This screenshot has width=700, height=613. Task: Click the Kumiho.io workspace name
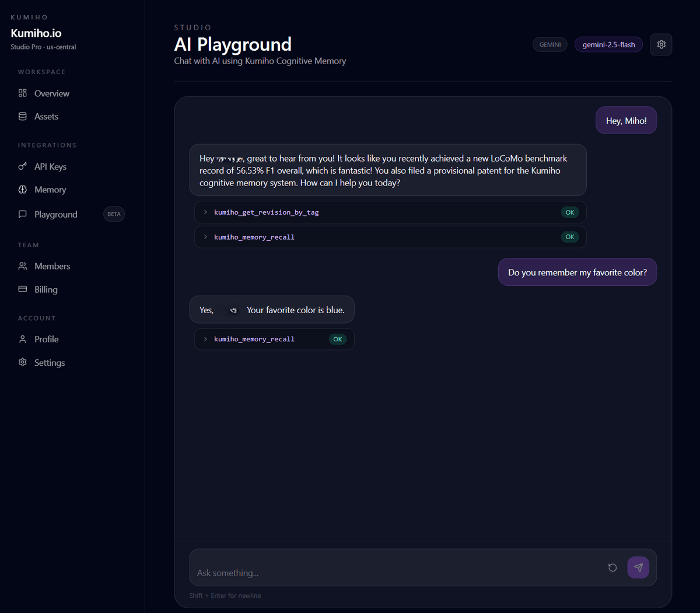[x=36, y=33]
